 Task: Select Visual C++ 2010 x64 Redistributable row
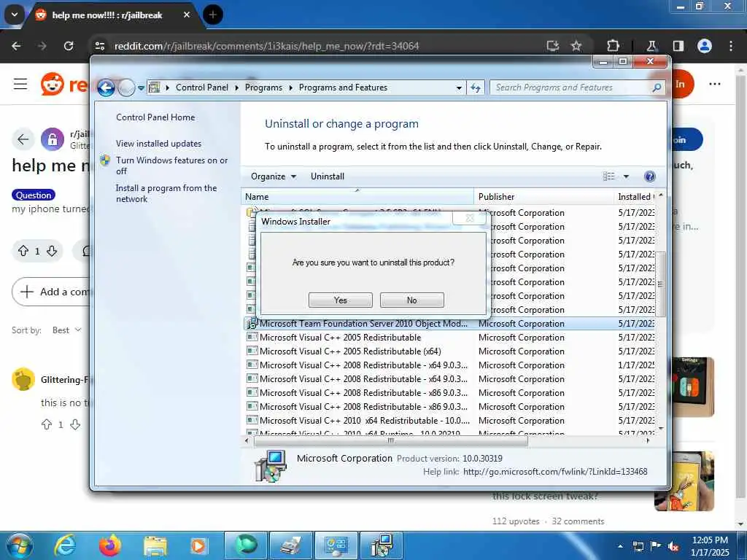[449, 421]
